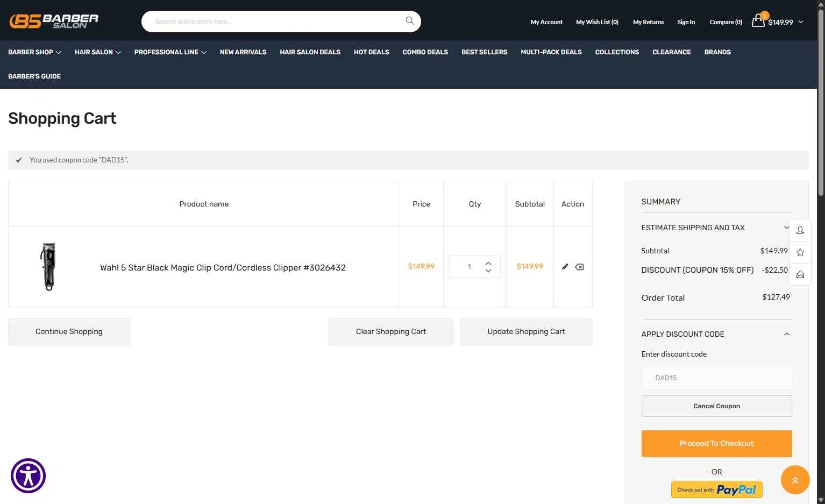The height and width of the screenshot is (504, 825).
Task: Click the coupon code DAD15 confirmation message
Action: pyautogui.click(x=79, y=160)
